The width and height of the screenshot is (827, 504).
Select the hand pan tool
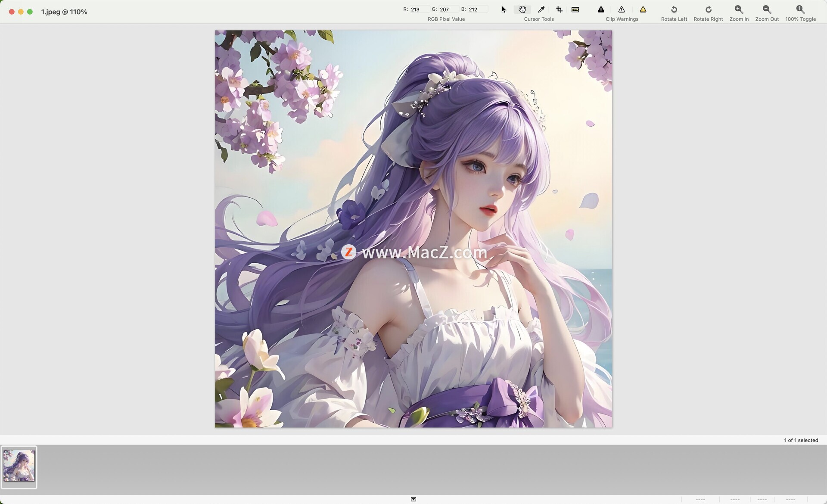pos(522,9)
